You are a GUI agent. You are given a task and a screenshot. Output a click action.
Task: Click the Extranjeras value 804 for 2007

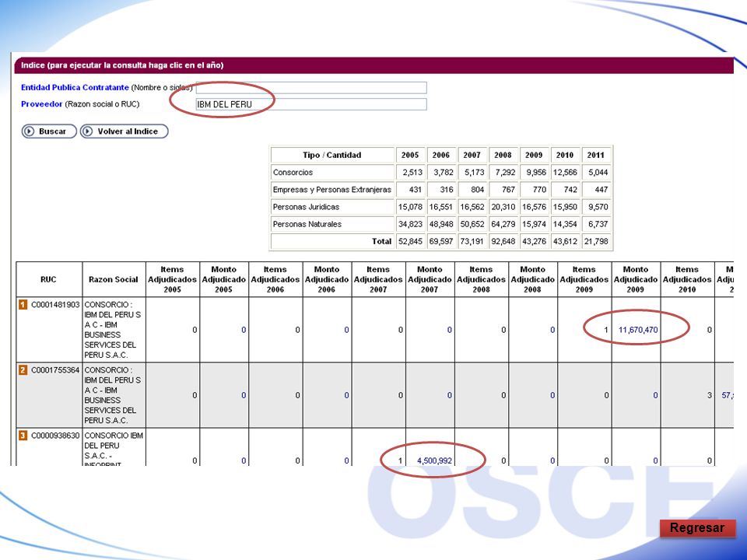click(477, 190)
